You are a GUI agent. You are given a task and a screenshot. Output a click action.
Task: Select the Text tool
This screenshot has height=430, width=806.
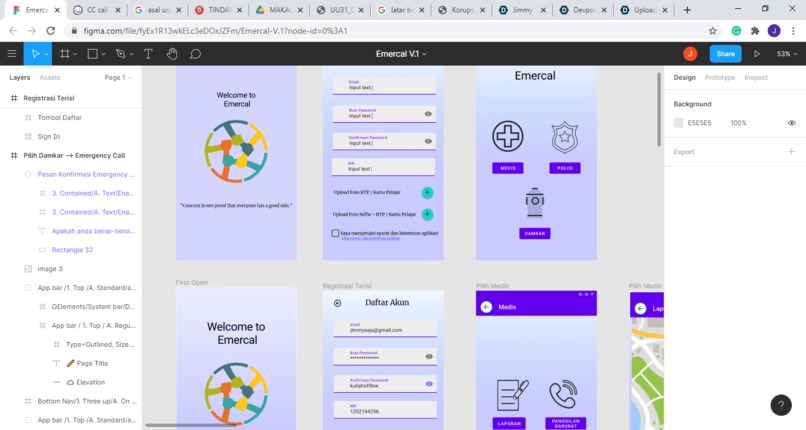(x=148, y=53)
